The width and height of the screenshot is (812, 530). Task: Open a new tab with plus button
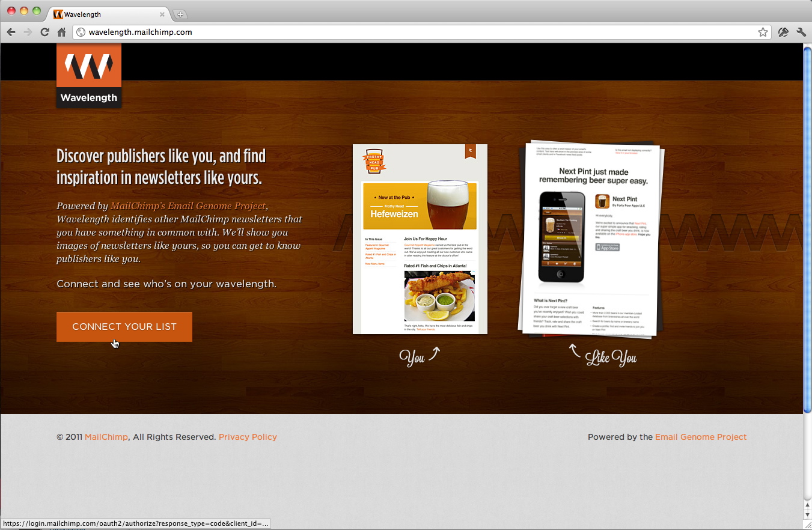point(180,14)
